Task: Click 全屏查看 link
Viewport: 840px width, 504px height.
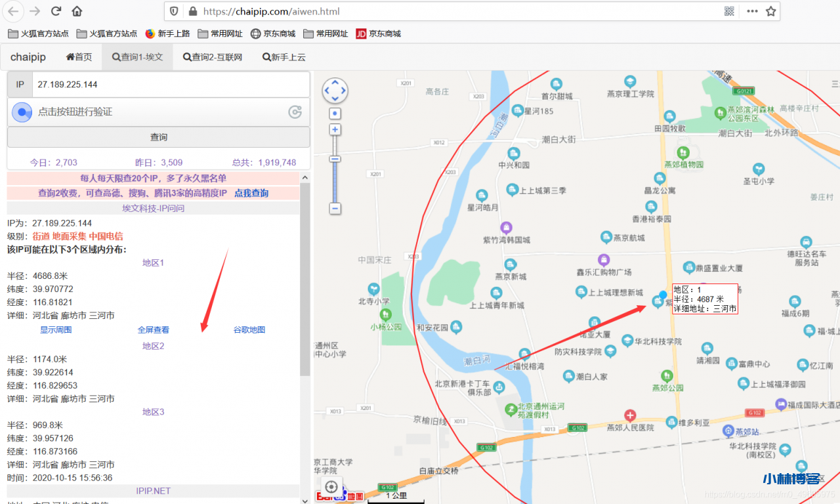Action: click(153, 330)
